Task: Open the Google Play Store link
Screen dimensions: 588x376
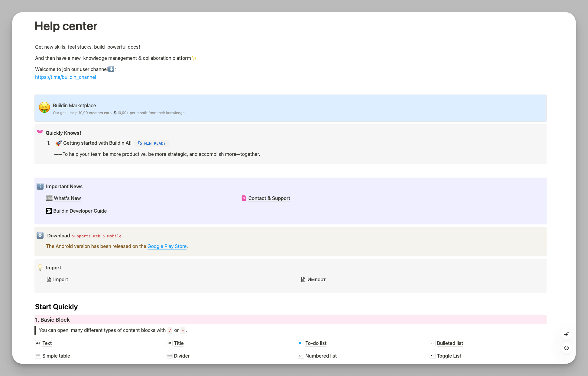Action: coord(167,246)
